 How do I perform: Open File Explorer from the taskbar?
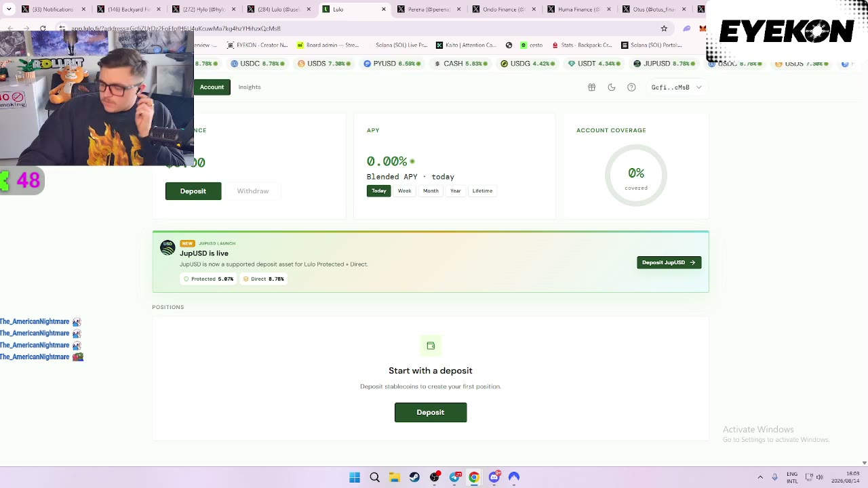point(395,477)
